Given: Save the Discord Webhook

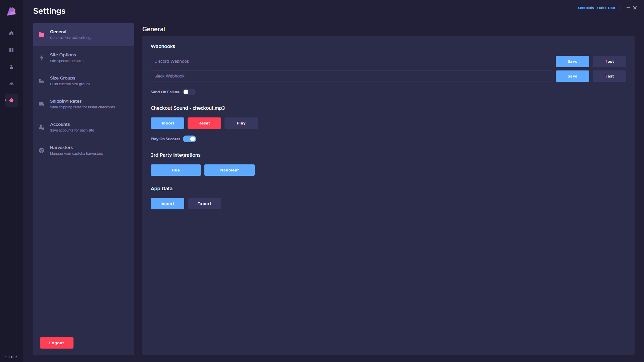Looking at the screenshot, I should pos(572,61).
